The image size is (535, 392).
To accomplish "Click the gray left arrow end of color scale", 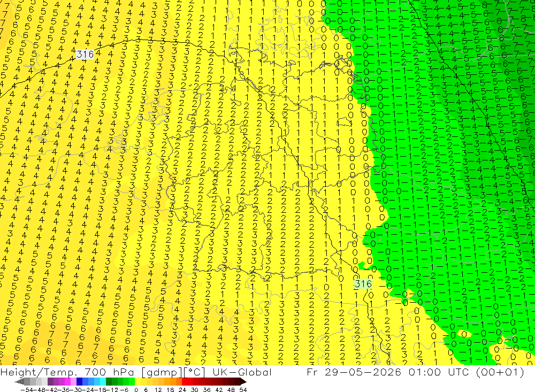I will tap(19, 382).
